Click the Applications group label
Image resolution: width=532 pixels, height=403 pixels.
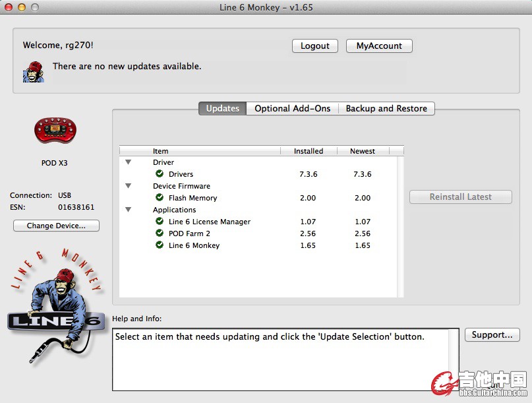pyautogui.click(x=175, y=210)
